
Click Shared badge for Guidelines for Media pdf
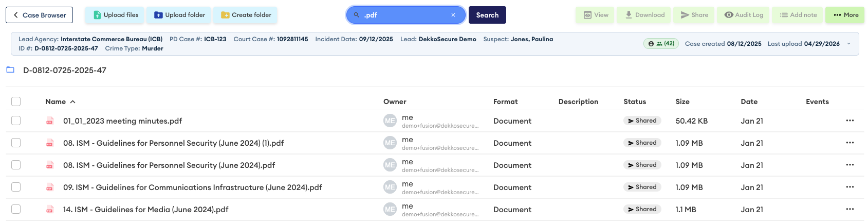tap(642, 209)
